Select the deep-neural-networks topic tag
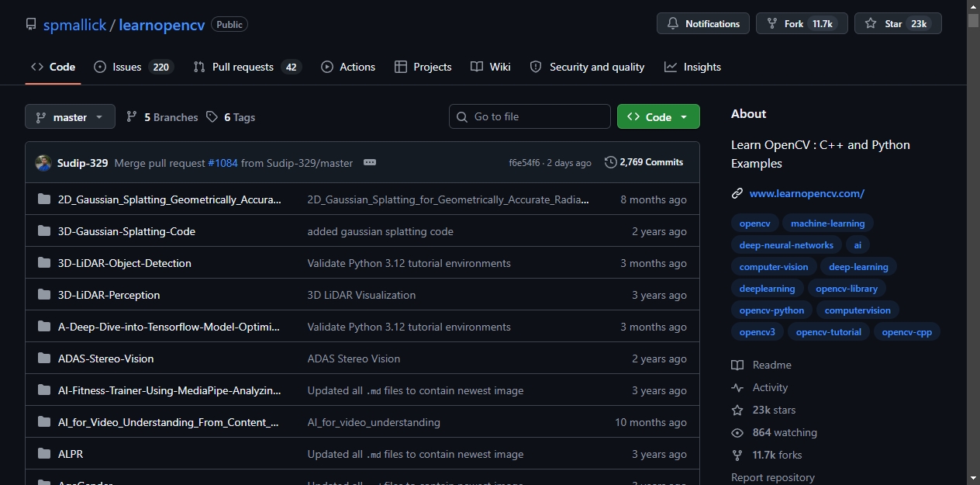 pyautogui.click(x=786, y=245)
